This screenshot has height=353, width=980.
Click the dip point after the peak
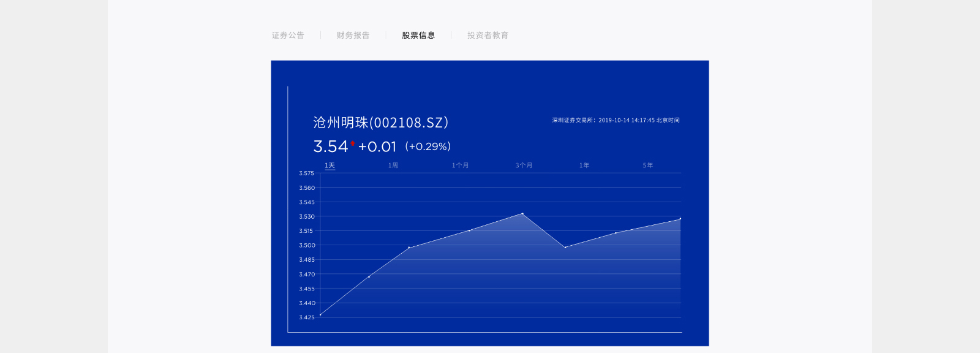565,247
